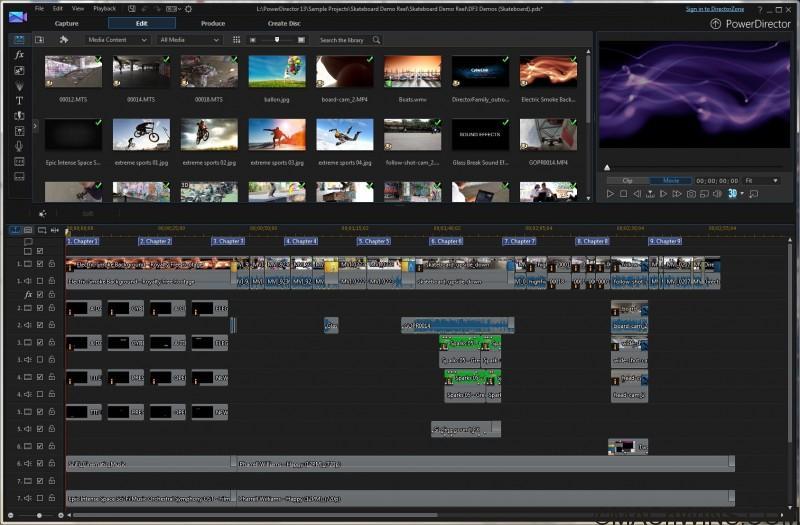
Task: Lock video track 1
Action: point(52,264)
